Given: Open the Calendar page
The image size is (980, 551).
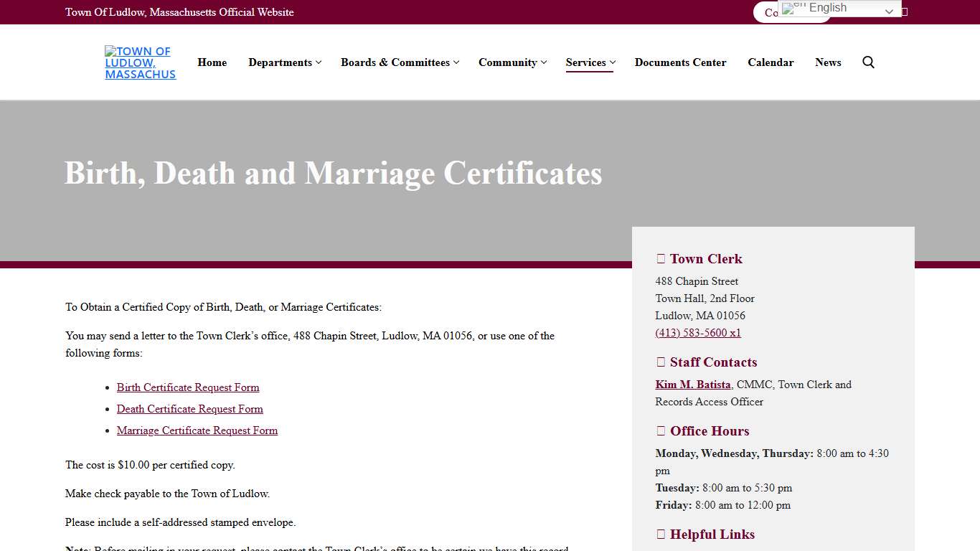Looking at the screenshot, I should (771, 62).
